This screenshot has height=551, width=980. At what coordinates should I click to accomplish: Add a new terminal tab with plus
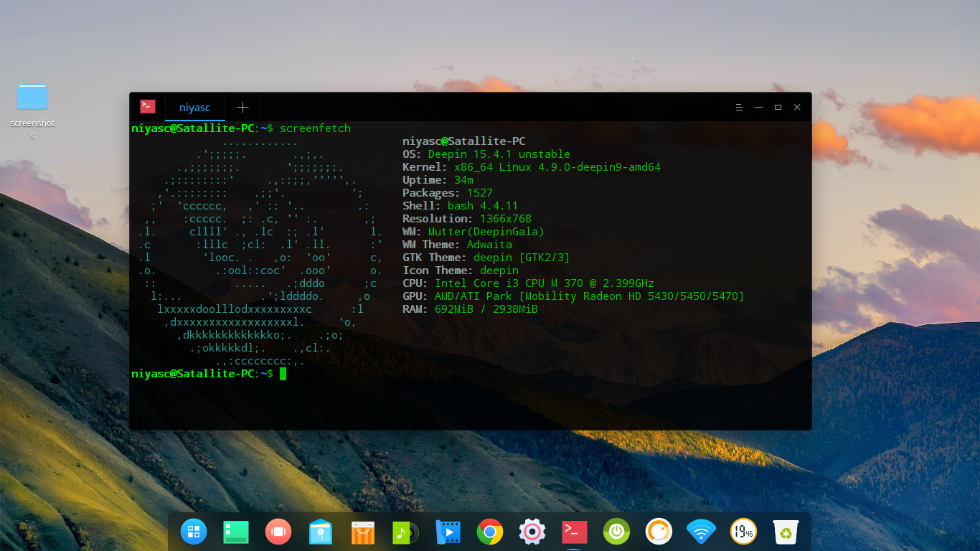[x=242, y=107]
